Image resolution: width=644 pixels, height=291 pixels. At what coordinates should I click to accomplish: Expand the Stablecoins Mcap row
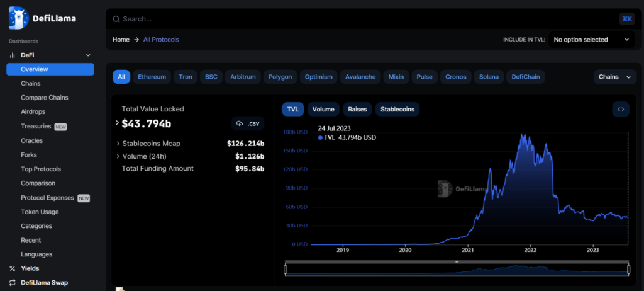click(x=117, y=144)
